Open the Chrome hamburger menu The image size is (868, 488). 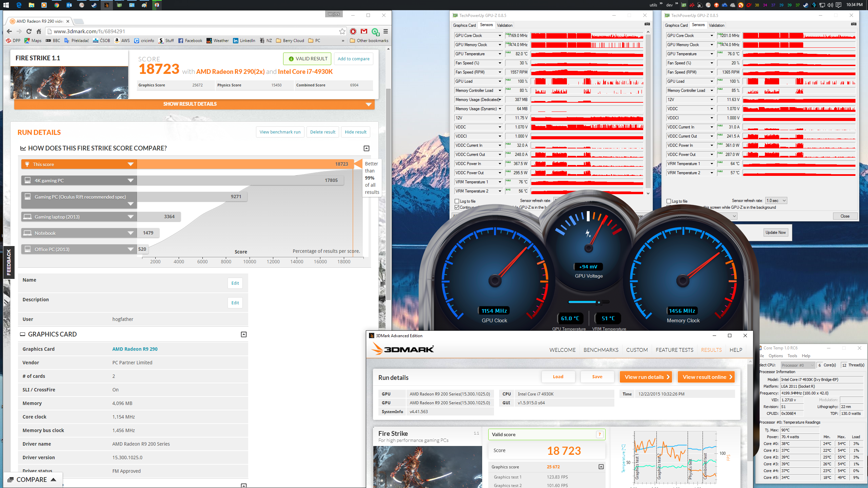[386, 31]
